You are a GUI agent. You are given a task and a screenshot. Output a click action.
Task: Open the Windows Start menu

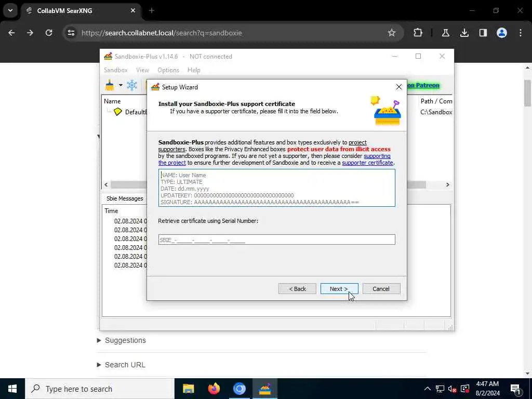pos(12,389)
